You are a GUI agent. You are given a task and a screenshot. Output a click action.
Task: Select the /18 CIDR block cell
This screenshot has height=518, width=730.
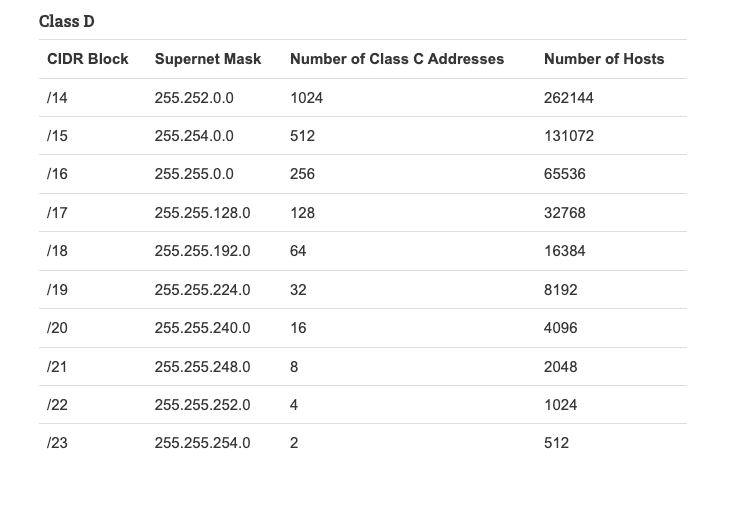click(57, 251)
